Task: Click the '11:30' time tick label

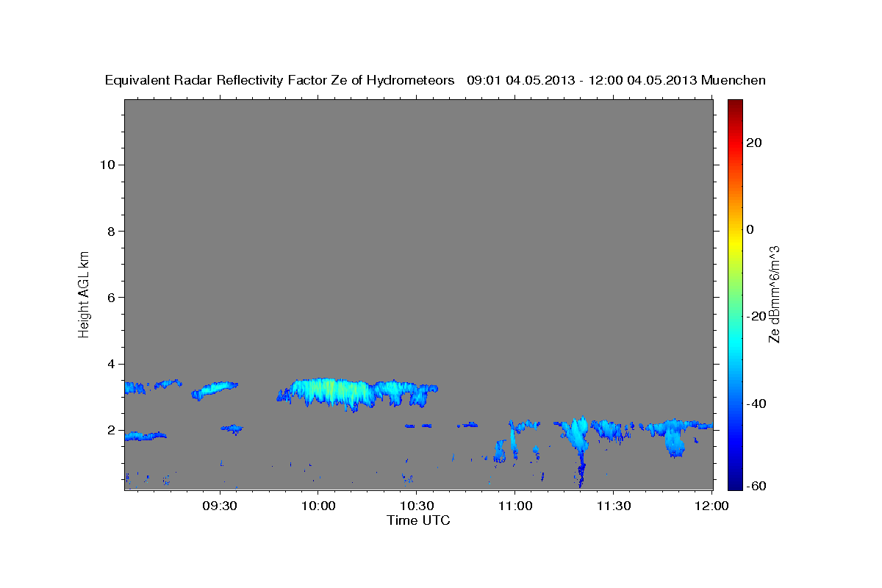Action: coord(614,506)
